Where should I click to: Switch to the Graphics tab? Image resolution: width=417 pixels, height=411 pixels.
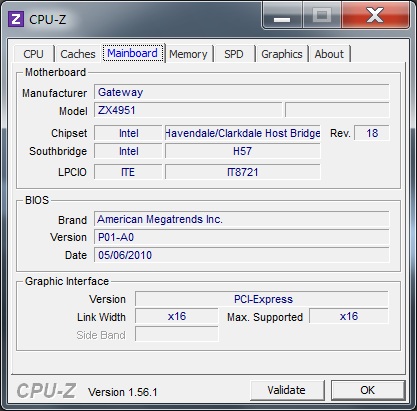pos(282,54)
